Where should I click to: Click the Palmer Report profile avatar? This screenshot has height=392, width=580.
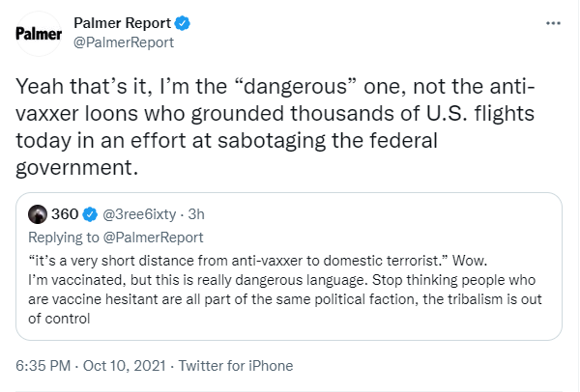point(39,34)
